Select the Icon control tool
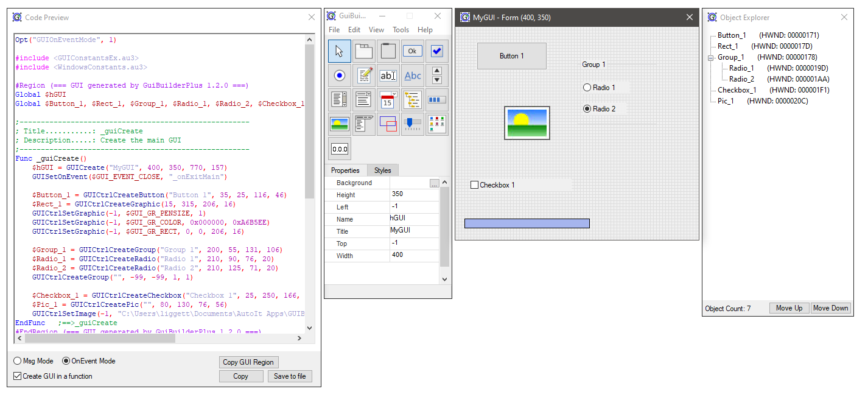Screen dimensions: 868x400 coord(437,124)
